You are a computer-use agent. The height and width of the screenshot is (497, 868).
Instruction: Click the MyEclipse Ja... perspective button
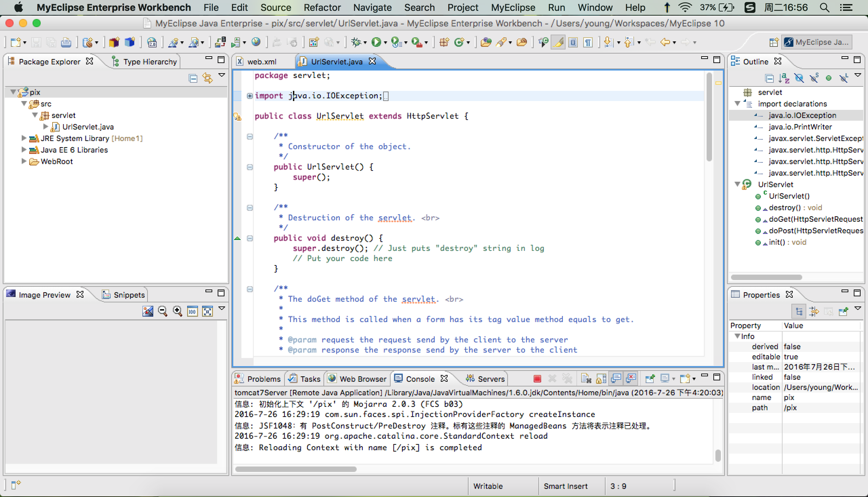pyautogui.click(x=816, y=42)
